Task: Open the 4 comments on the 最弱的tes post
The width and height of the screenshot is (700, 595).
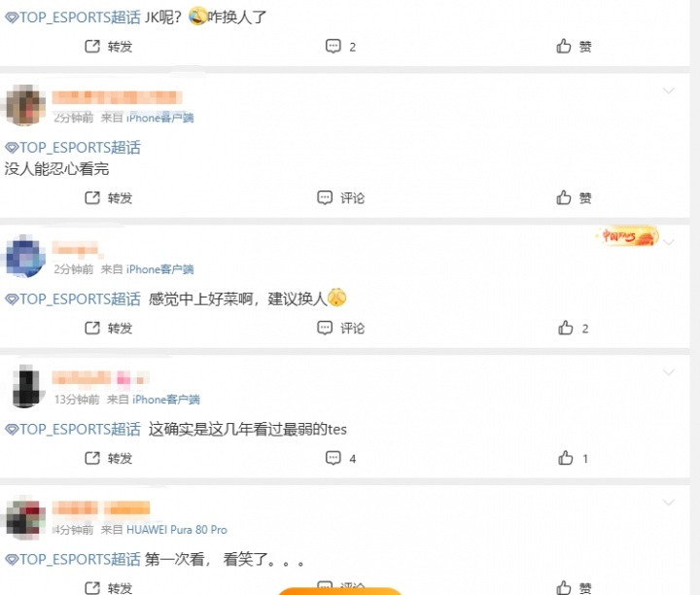Action: pyautogui.click(x=340, y=458)
